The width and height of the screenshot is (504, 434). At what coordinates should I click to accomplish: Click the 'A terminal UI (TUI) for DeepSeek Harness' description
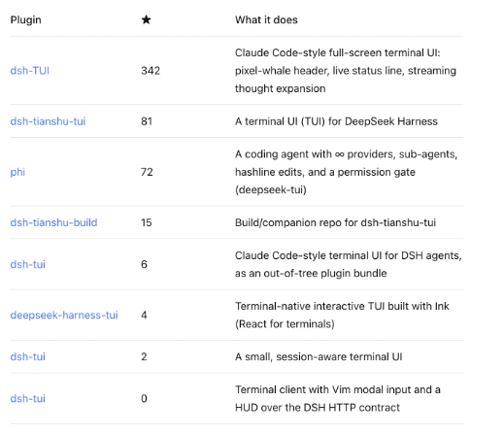pyautogui.click(x=336, y=121)
